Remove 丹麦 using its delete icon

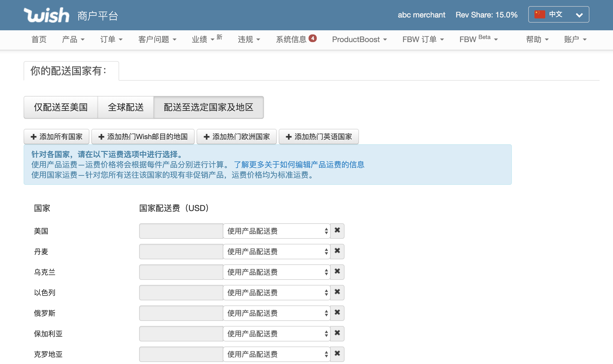point(337,251)
